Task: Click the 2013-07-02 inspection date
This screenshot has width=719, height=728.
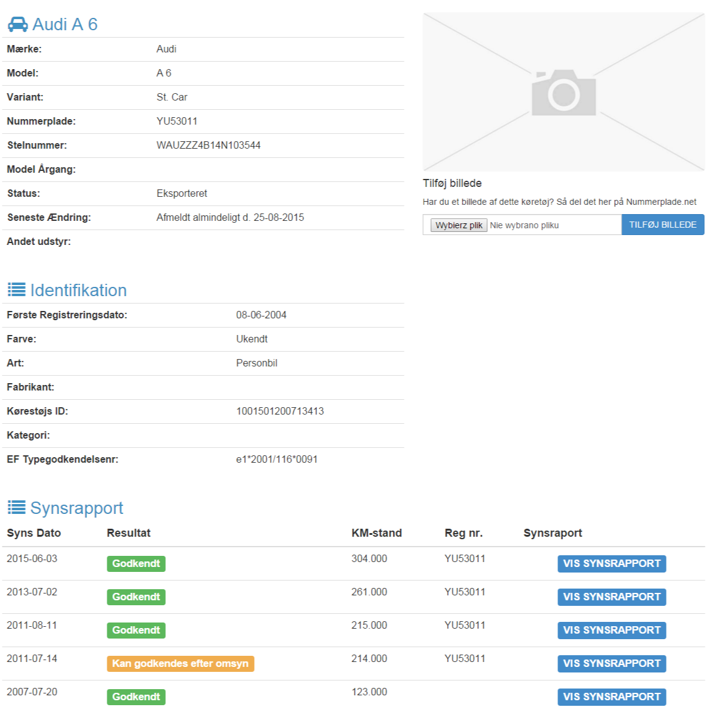Action: coord(32,592)
